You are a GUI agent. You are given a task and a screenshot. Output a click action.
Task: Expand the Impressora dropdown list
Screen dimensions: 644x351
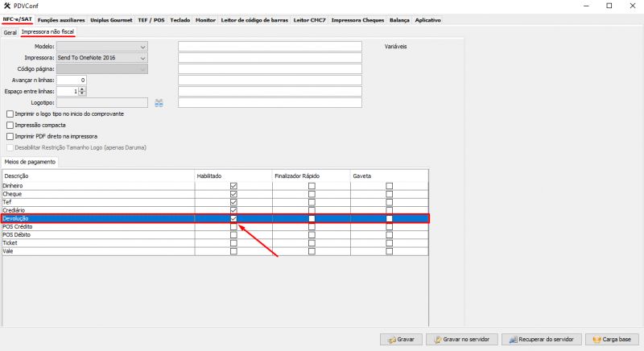[x=142, y=58]
